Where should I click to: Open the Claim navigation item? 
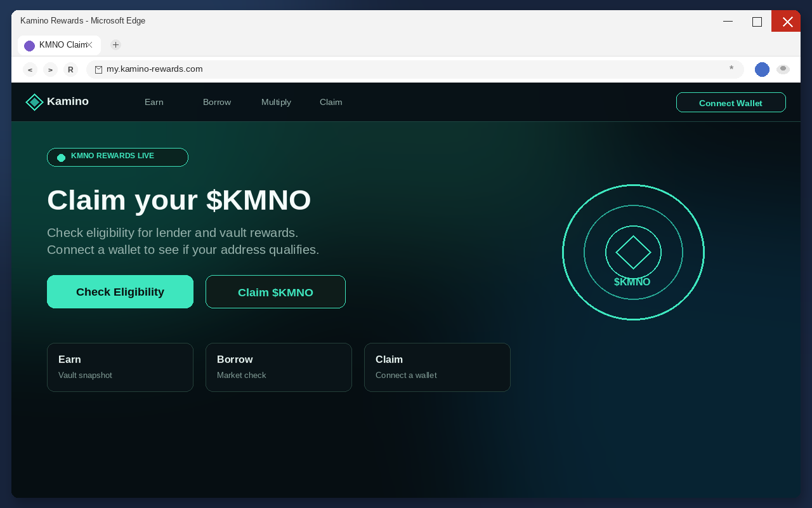click(331, 102)
